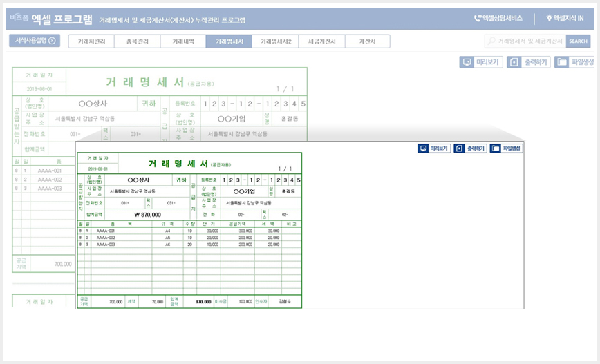Click the monitor icon on the faded 미리보기 button
Viewport: 600px width, 364px height.
click(467, 62)
